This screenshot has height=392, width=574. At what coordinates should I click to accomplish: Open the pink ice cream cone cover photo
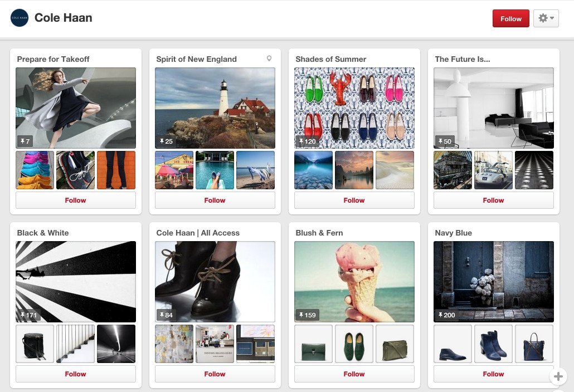pyautogui.click(x=354, y=282)
